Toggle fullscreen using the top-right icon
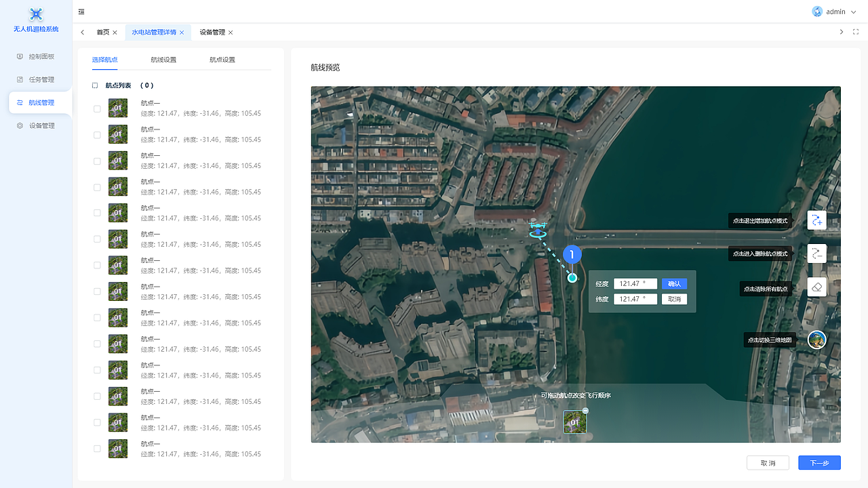This screenshot has width=868, height=488. click(856, 32)
